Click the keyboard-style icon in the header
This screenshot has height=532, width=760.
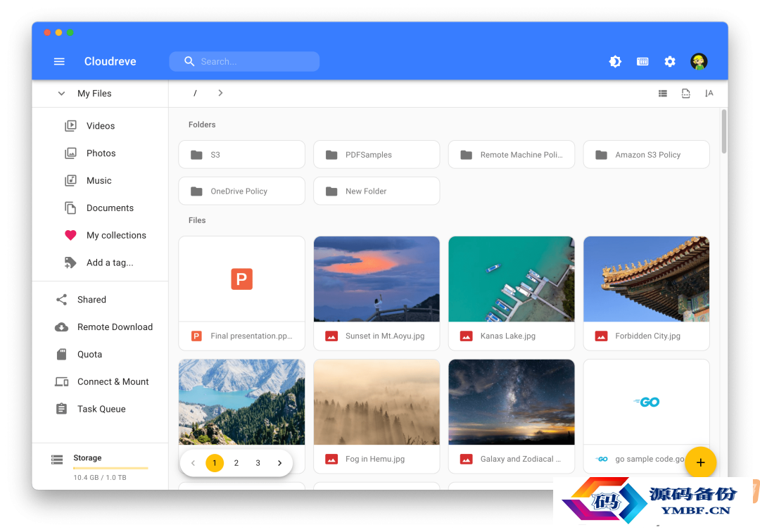point(642,61)
